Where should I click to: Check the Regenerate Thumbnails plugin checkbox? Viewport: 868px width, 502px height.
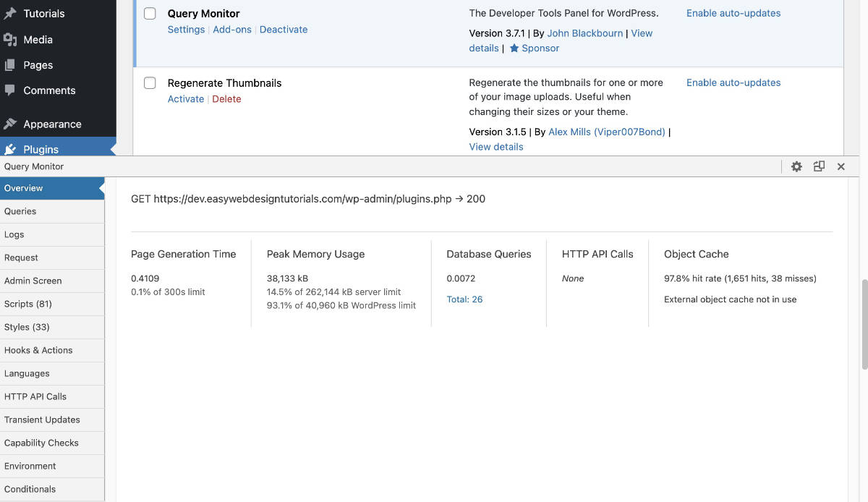(x=150, y=83)
